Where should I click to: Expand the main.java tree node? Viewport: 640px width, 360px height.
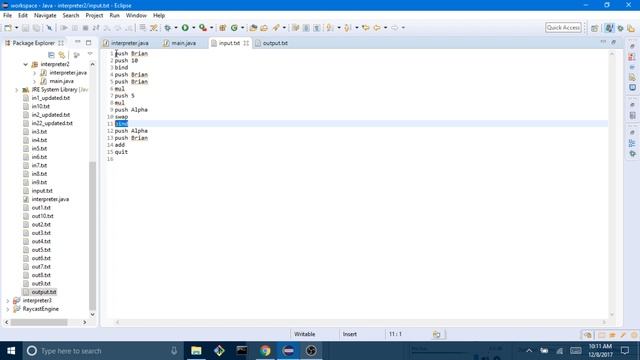click(34, 81)
